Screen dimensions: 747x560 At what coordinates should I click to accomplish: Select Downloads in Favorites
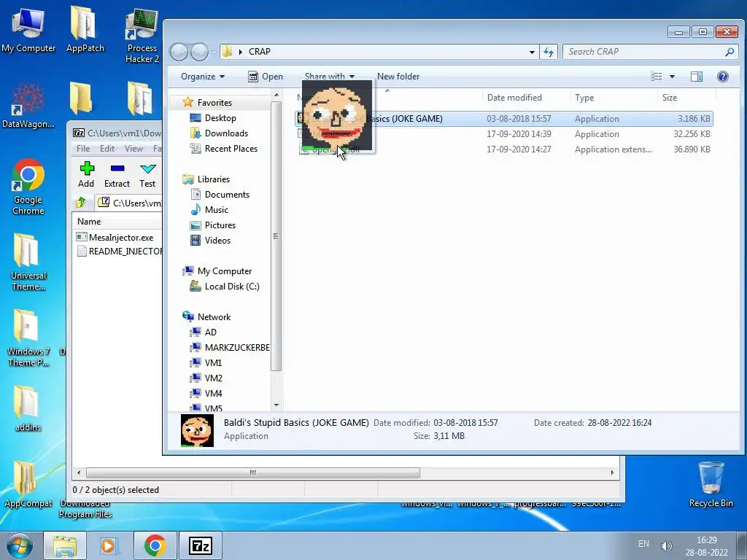(226, 133)
